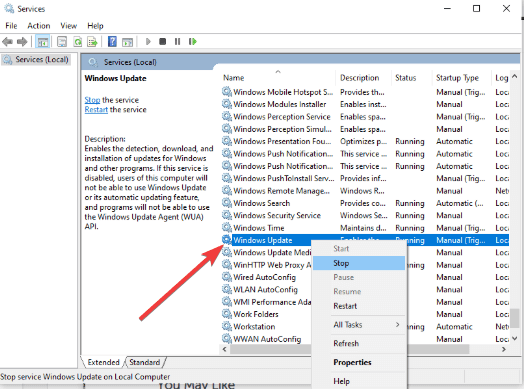Select Windows Security Service row

[x=365, y=216]
